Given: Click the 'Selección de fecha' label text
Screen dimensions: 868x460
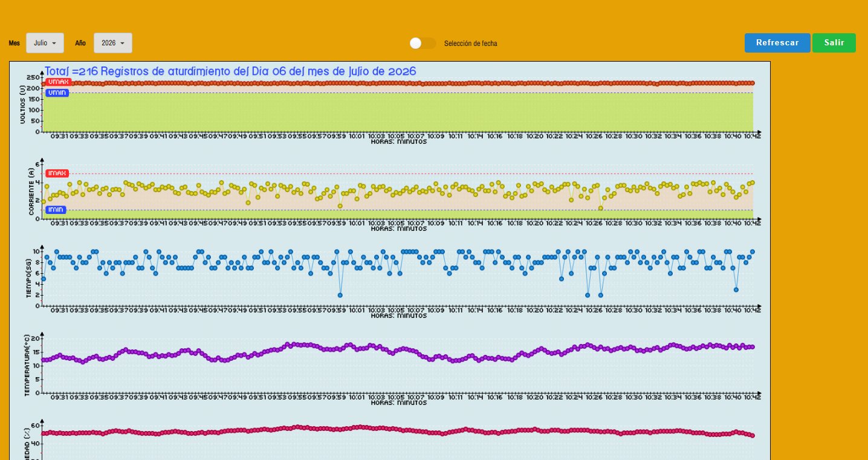Looking at the screenshot, I should tap(471, 44).
